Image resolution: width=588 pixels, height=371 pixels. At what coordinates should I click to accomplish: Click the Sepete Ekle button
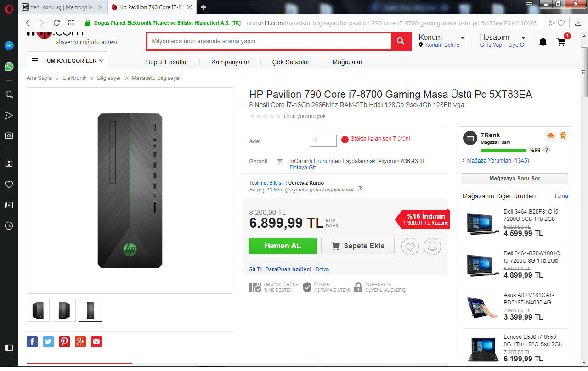tap(358, 246)
